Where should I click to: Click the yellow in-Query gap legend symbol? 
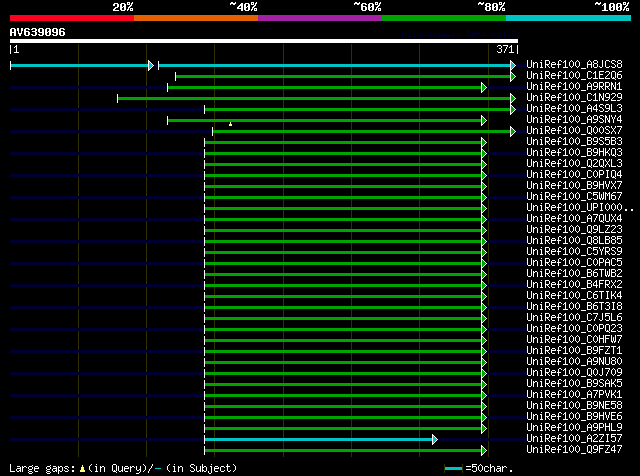pos(82,469)
